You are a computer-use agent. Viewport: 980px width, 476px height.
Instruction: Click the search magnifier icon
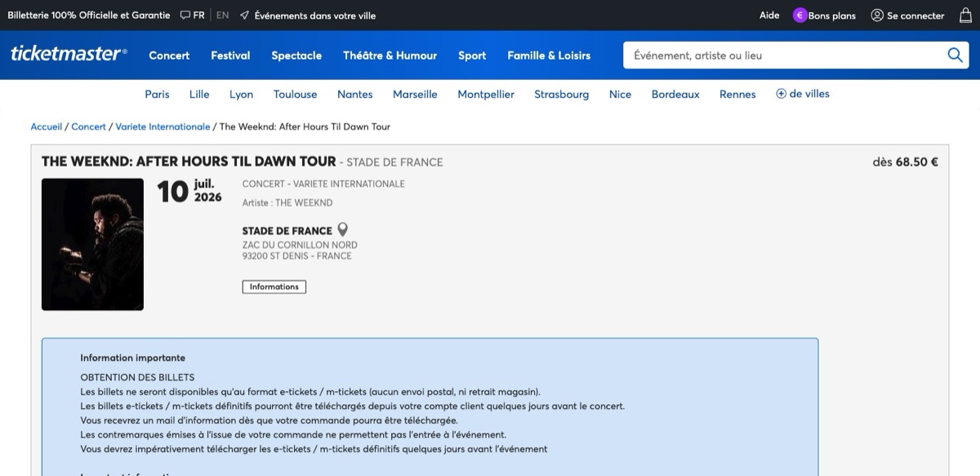point(955,56)
